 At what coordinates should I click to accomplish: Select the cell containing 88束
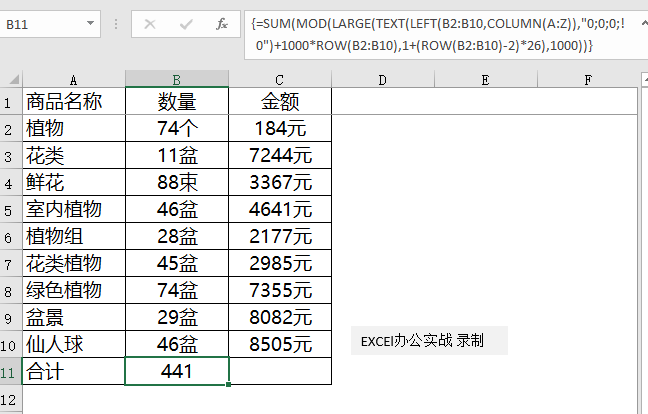177,183
